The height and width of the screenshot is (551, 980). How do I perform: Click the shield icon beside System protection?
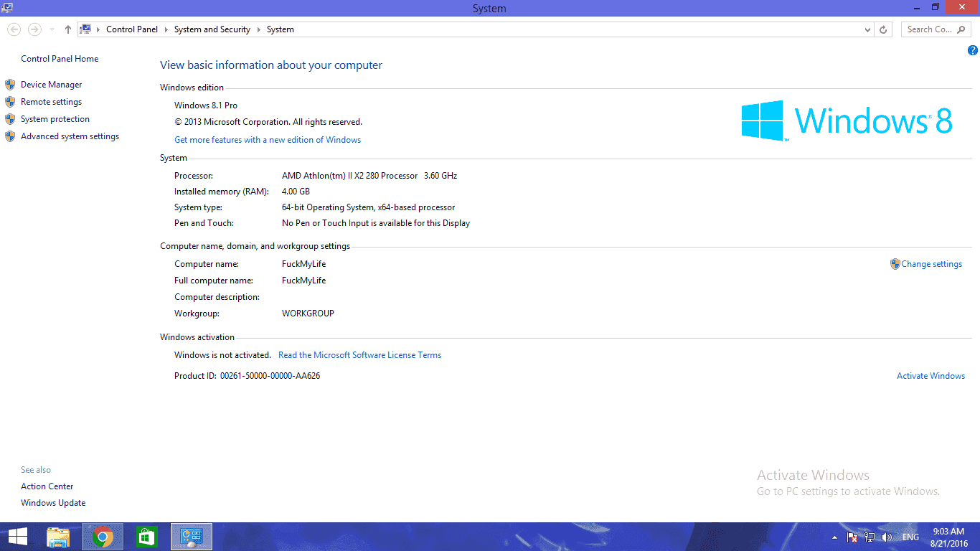(10, 119)
